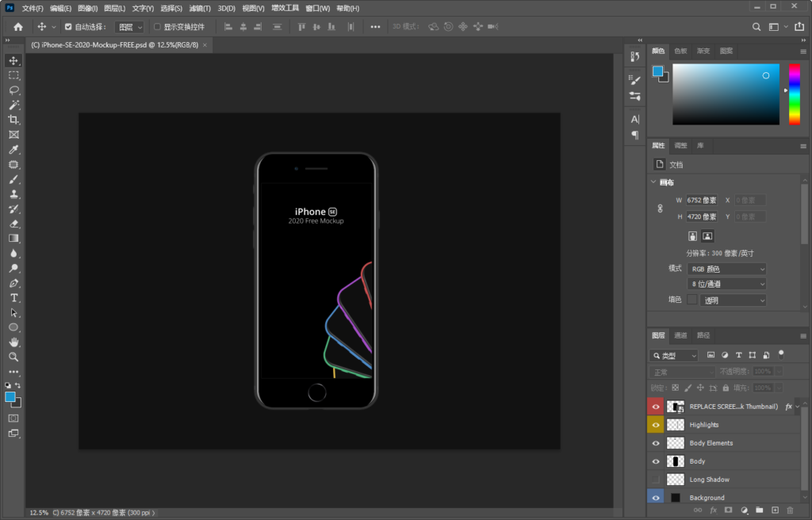Screen dimensions: 812x520
Task: Toggle Quick Mask mode icon
Action: (x=13, y=418)
